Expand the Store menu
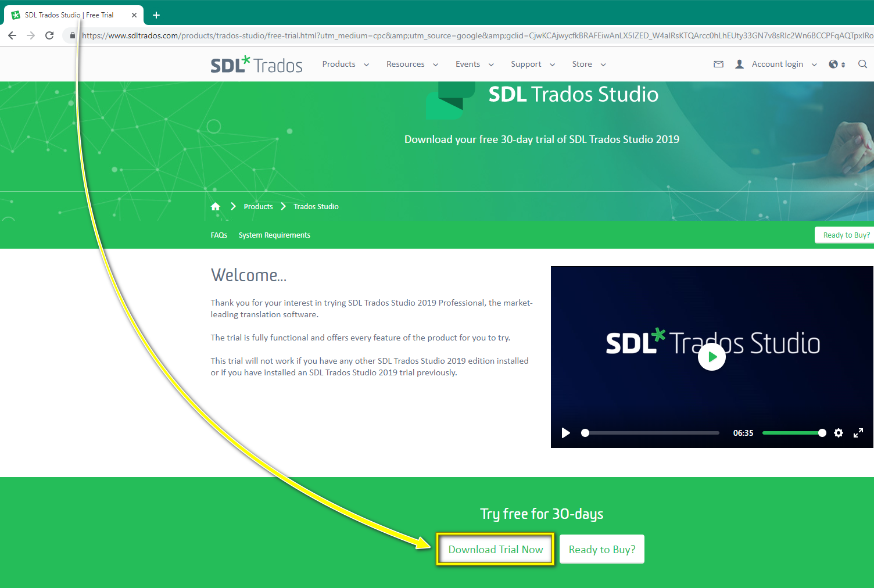 589,64
